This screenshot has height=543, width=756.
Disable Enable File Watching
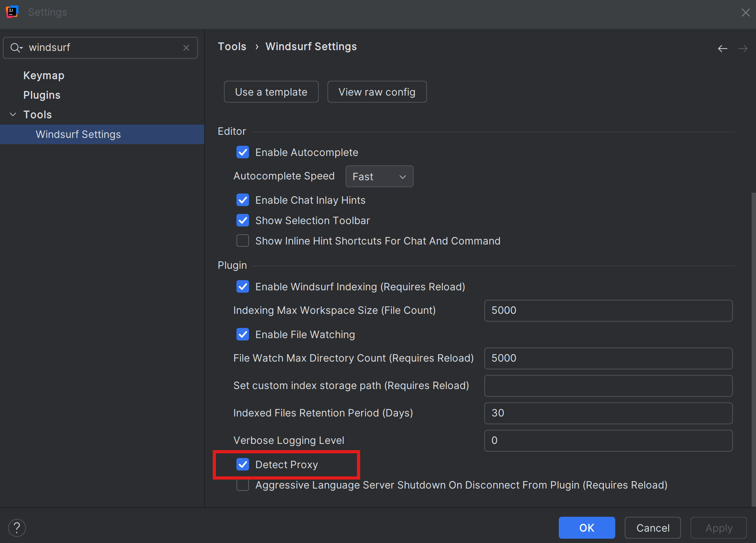(x=243, y=334)
